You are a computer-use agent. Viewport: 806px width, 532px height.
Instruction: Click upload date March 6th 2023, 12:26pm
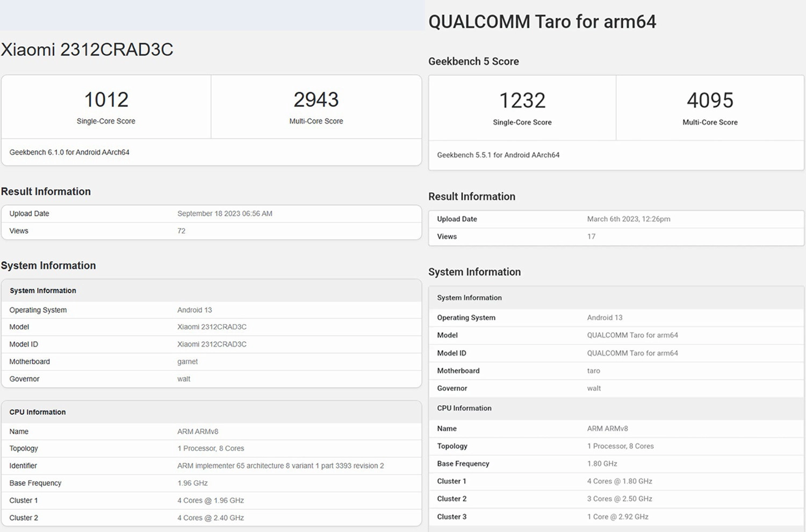[629, 219]
